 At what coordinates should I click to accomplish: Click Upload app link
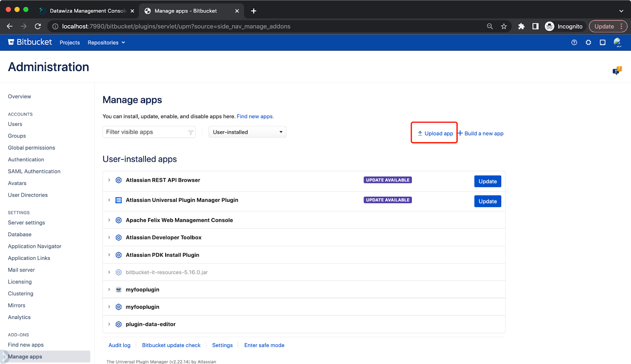point(435,133)
